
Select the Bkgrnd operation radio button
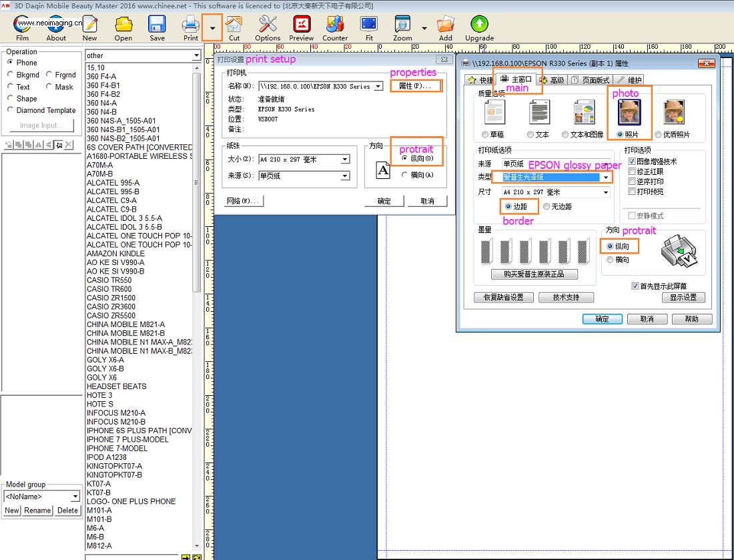coord(11,75)
